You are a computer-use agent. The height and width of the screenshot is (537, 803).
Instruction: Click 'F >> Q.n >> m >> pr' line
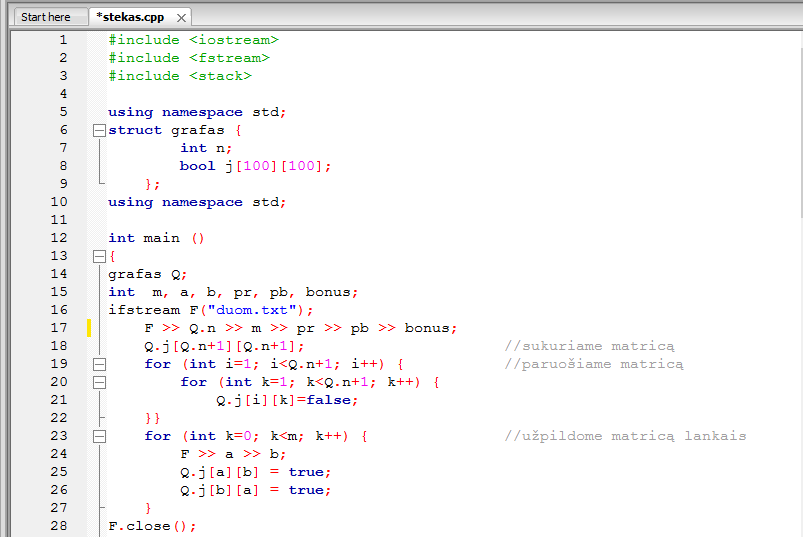(x=301, y=328)
